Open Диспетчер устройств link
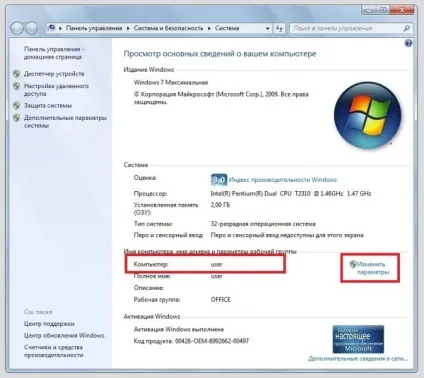This screenshot has width=424, height=378. [54, 74]
